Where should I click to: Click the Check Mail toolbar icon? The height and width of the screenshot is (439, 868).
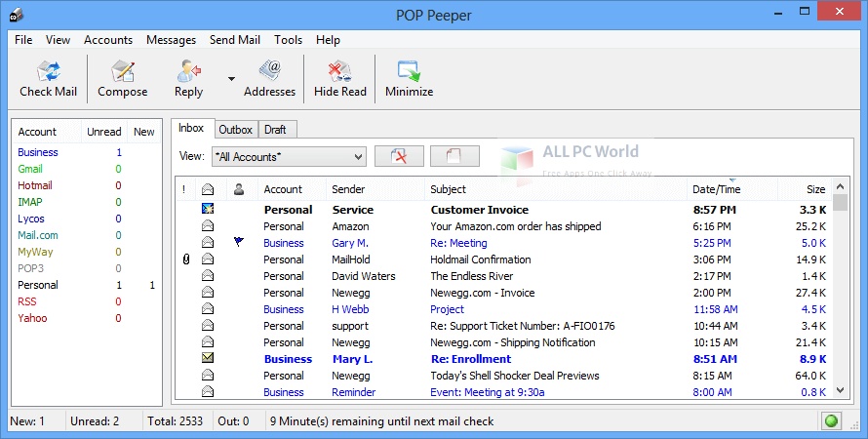pos(48,71)
